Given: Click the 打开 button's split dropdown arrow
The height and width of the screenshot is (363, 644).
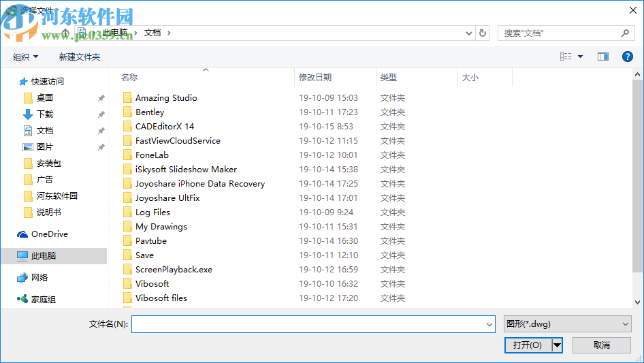Looking at the screenshot, I should [x=557, y=345].
